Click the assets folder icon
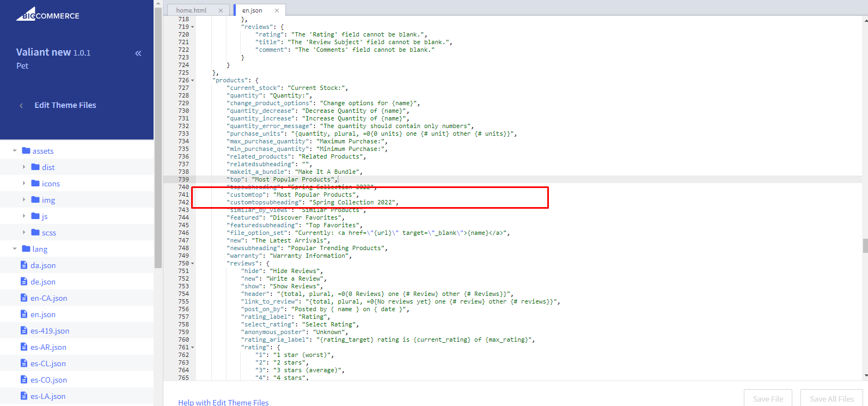 [x=26, y=151]
